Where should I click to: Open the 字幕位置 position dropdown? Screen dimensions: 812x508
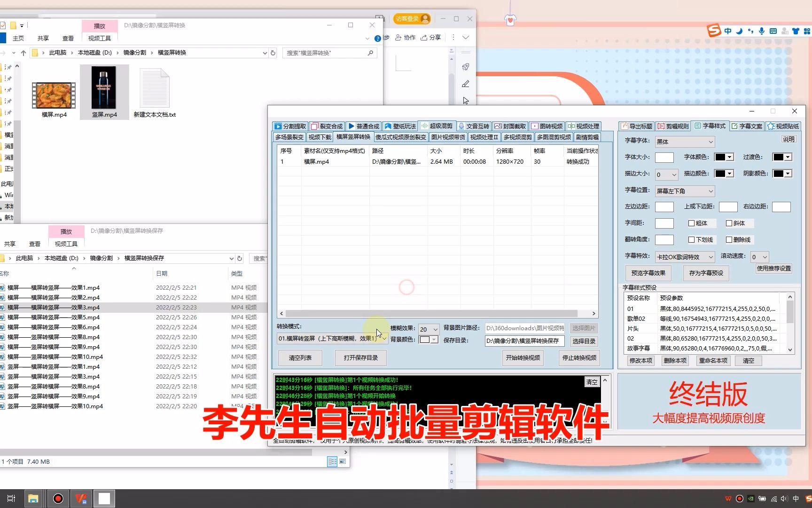(x=684, y=190)
